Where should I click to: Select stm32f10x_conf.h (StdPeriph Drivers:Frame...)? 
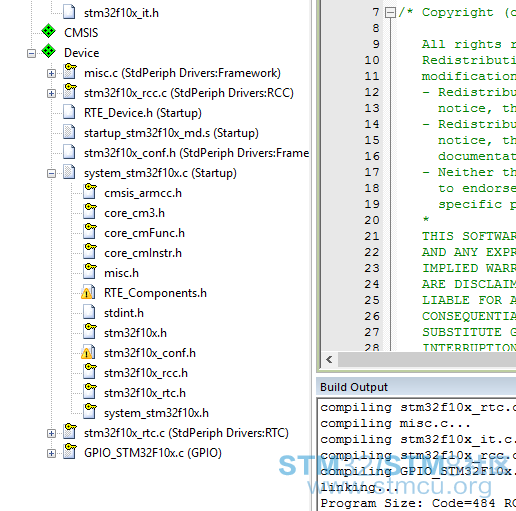197,153
